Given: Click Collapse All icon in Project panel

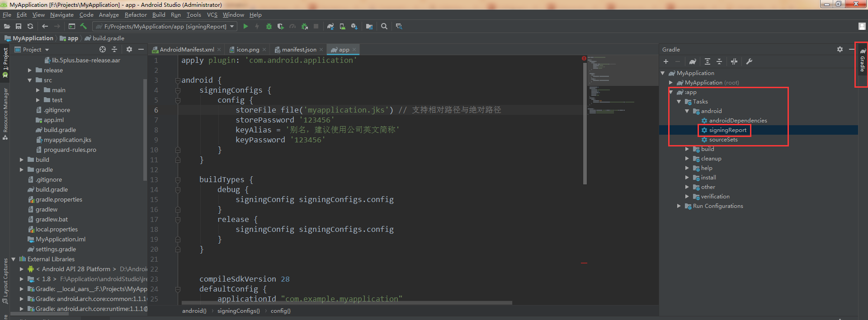Looking at the screenshot, I should click(114, 49).
